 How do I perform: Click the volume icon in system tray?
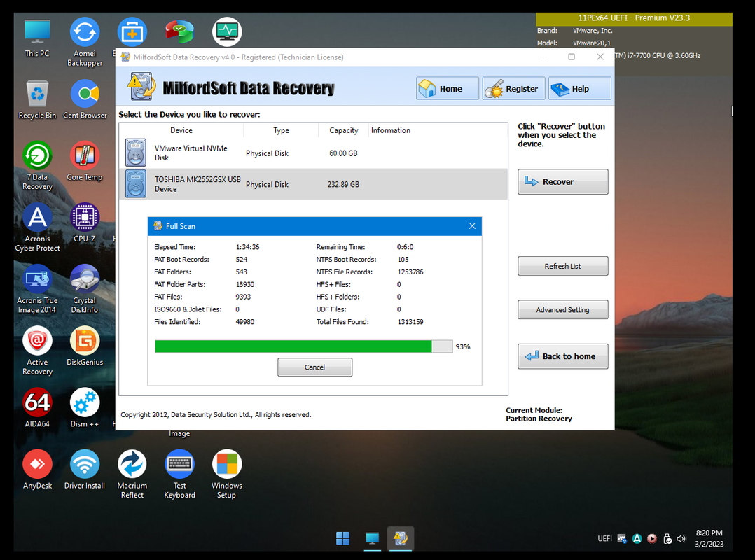click(x=681, y=539)
